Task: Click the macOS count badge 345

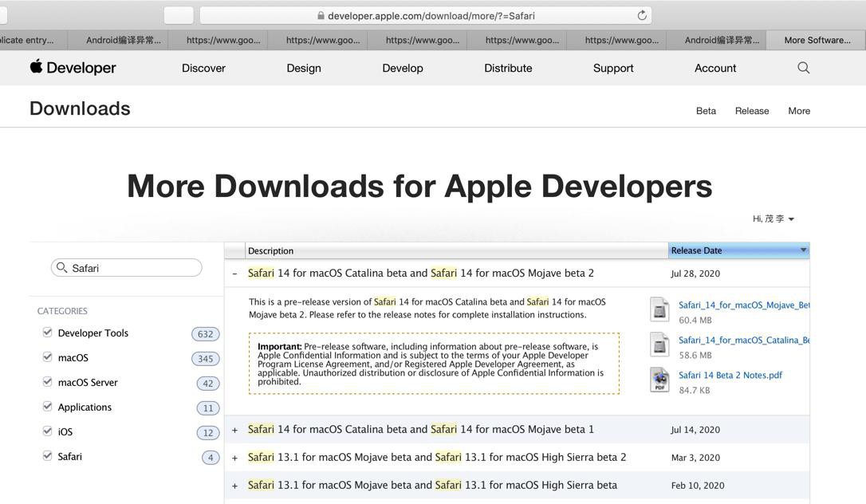Action: click(x=206, y=359)
